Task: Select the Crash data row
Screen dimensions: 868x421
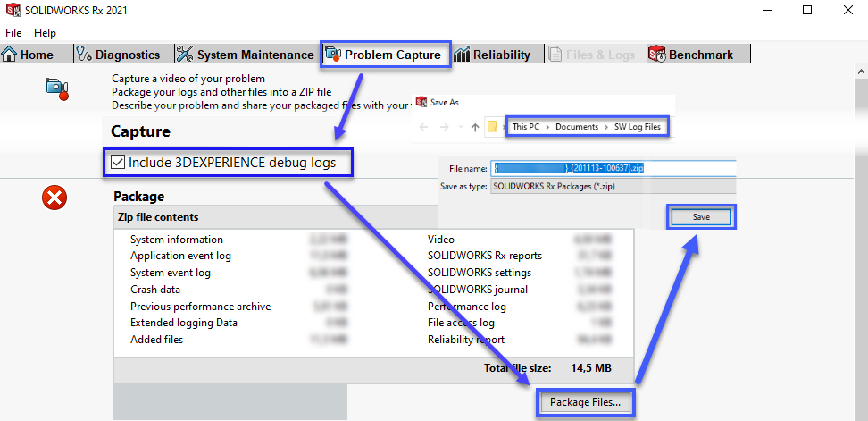Action: pyautogui.click(x=155, y=290)
